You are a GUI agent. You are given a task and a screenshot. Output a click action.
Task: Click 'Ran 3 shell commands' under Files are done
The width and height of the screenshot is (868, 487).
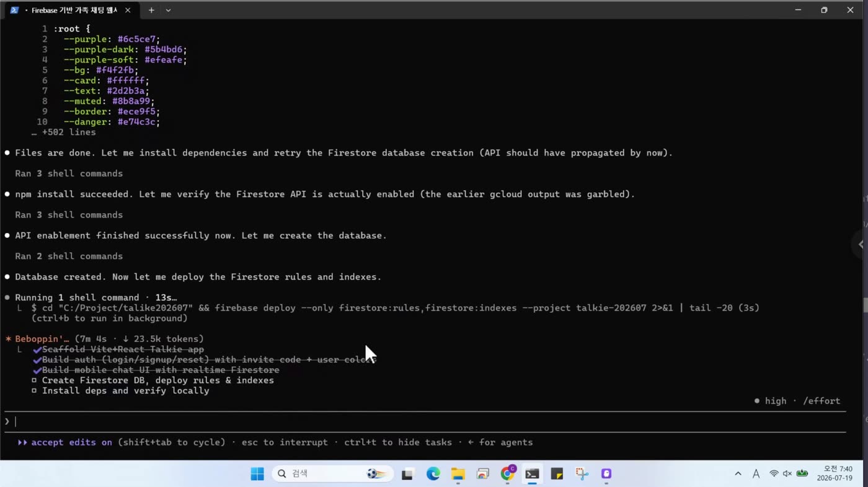tap(69, 173)
